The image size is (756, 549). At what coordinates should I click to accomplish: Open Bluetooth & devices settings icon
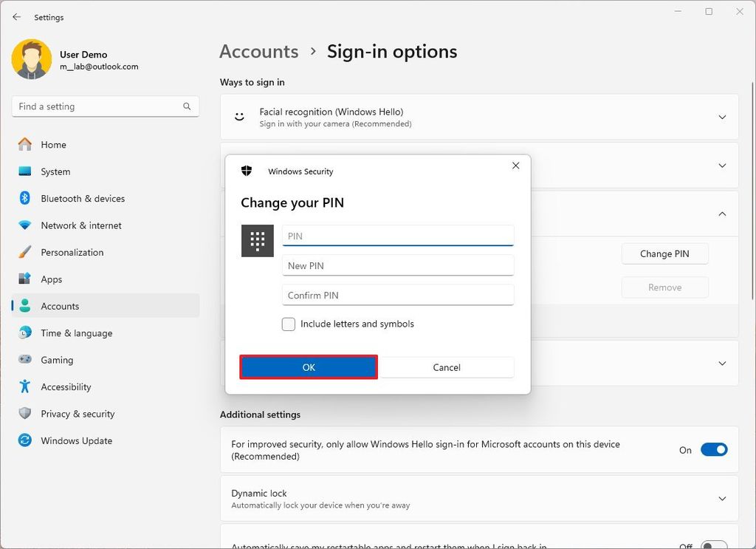tap(25, 198)
